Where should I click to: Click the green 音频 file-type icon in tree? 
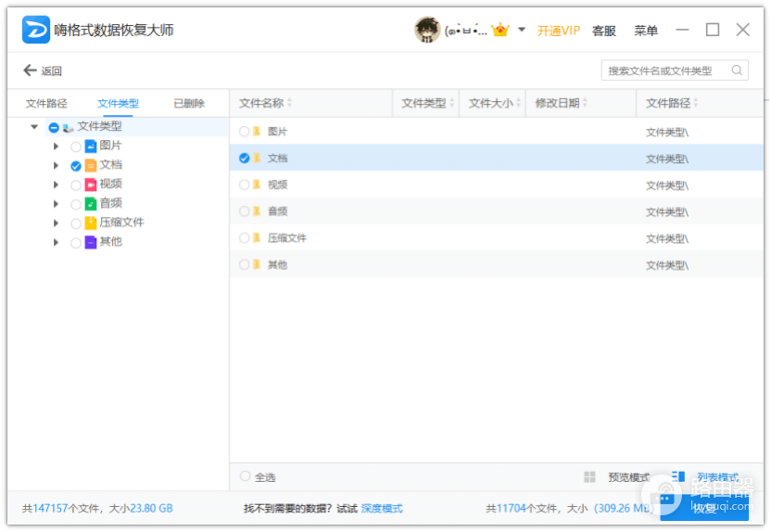tap(91, 204)
